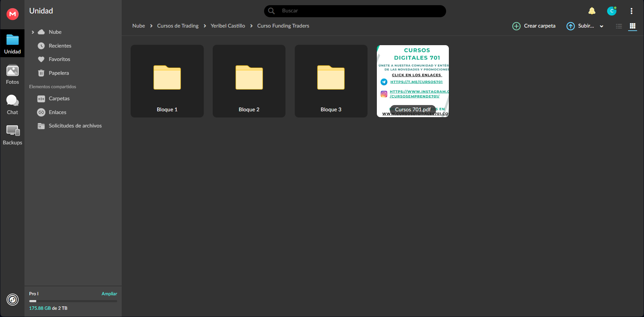Image resolution: width=644 pixels, height=317 pixels.
Task: Click Crear carpeta button
Action: 534,26
